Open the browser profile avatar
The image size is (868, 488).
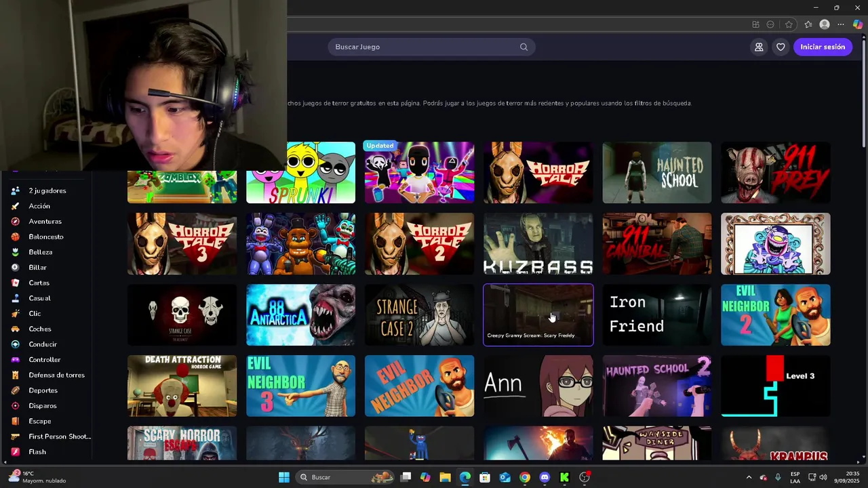tap(825, 24)
